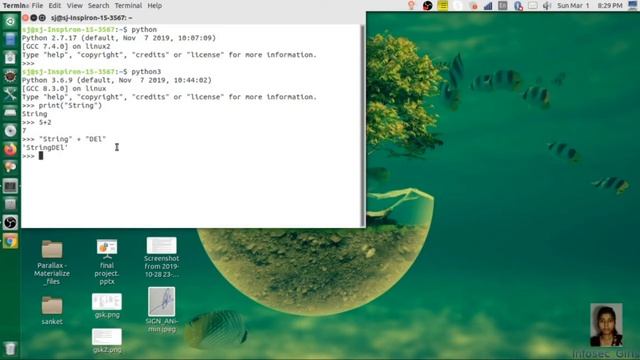This screenshot has height=360, width=640.
Task: Select the SIGN_ANI-min.jpeg desktop file
Action: [x=162, y=309]
